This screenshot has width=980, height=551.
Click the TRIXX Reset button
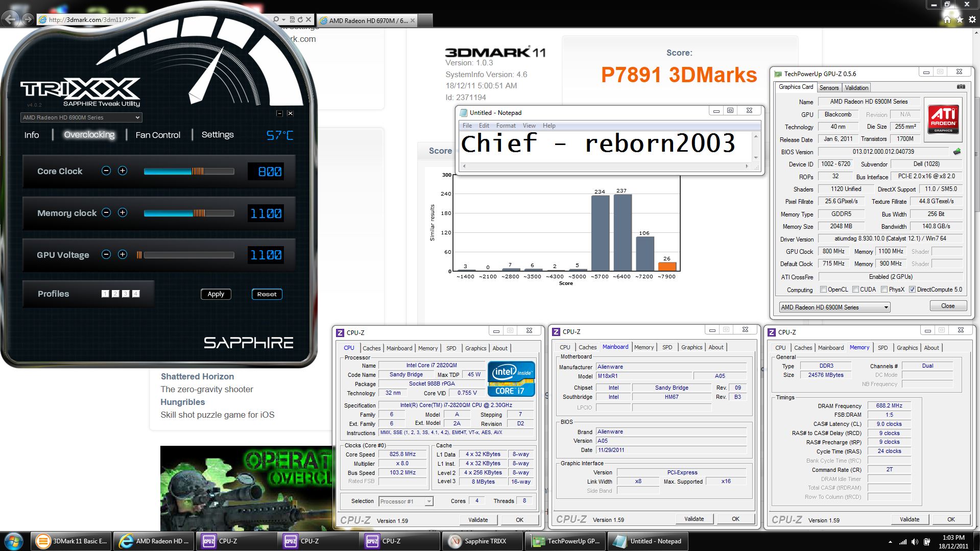(x=267, y=294)
